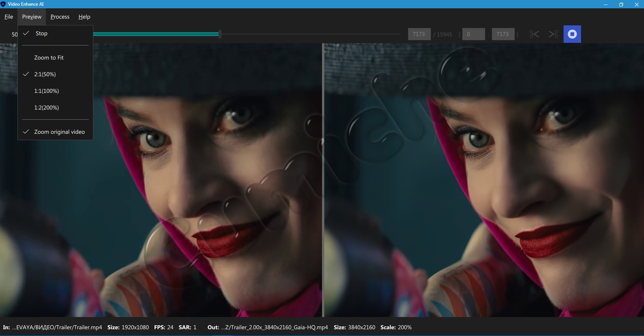Open the File menu

click(x=9, y=17)
